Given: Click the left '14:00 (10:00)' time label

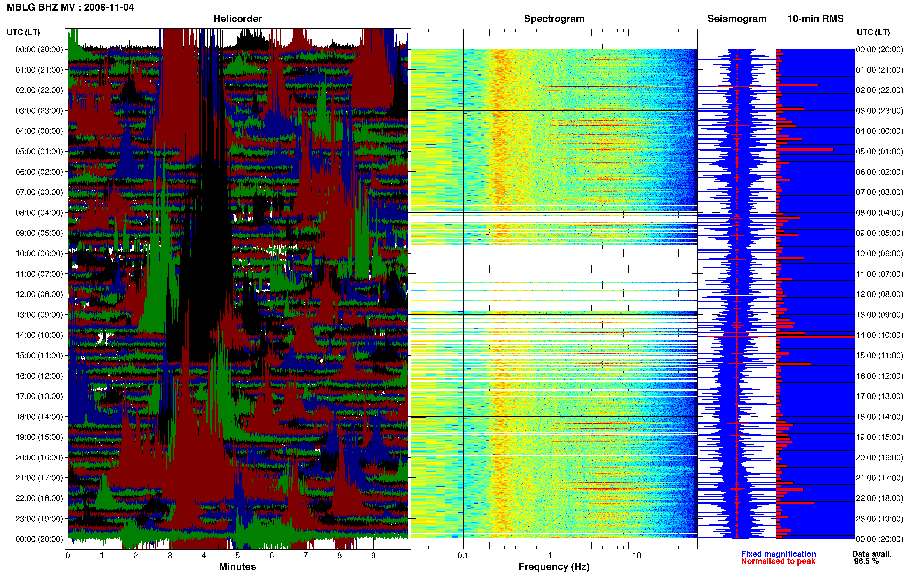Looking at the screenshot, I should pos(39,335).
